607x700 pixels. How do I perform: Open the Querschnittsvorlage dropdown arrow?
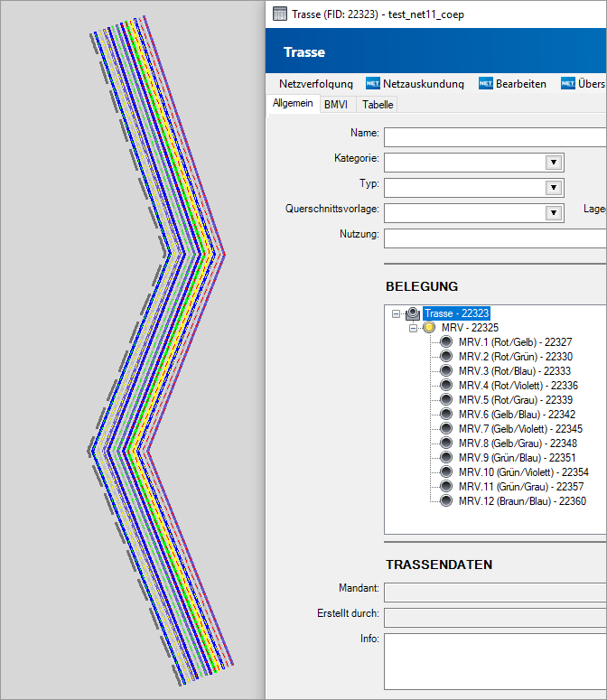[554, 213]
